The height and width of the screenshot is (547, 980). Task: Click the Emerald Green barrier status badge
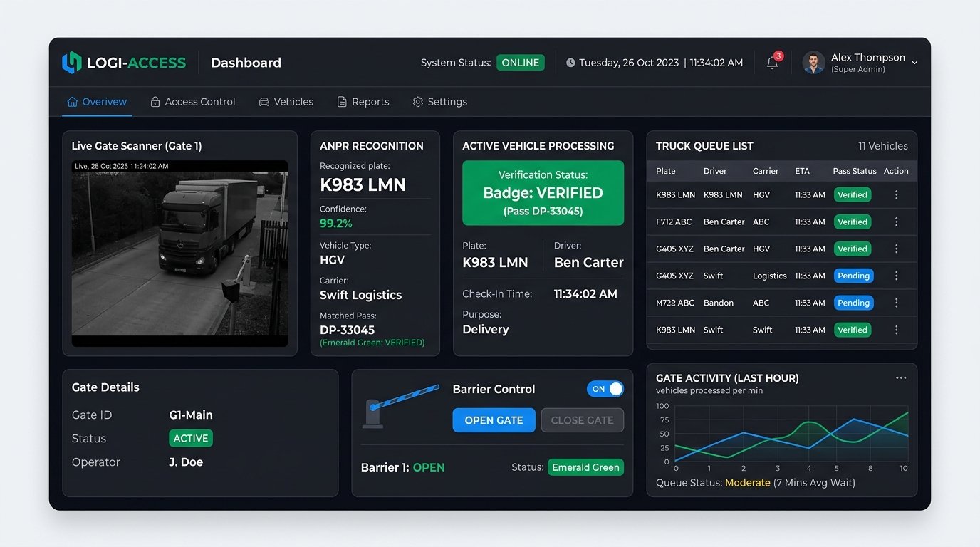point(585,467)
